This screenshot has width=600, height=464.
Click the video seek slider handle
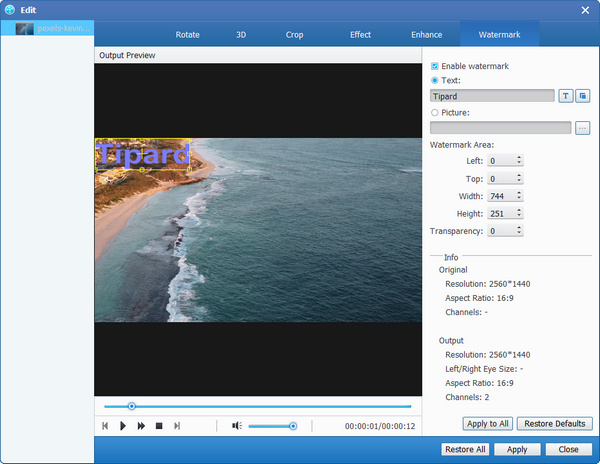coord(132,406)
